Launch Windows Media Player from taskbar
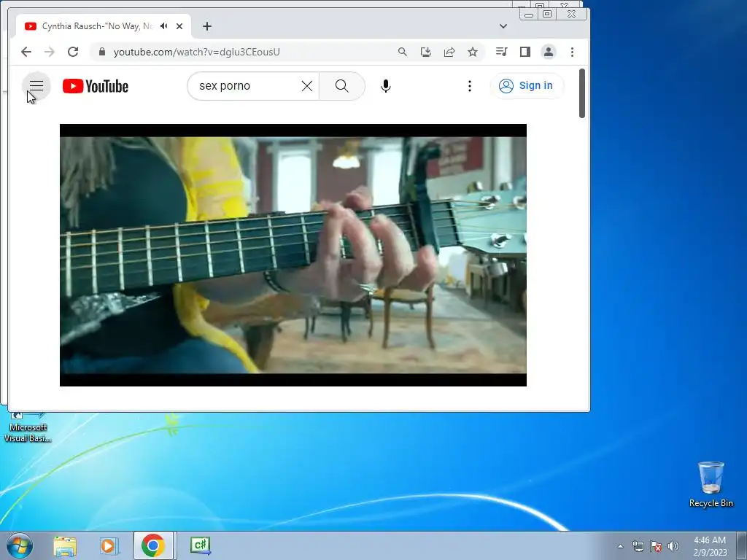Image resolution: width=747 pixels, height=560 pixels. coord(109,545)
